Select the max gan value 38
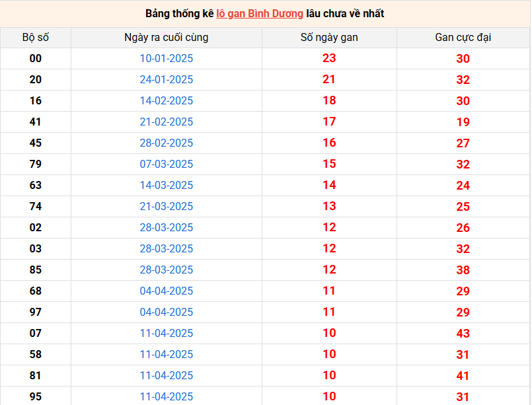The height and width of the screenshot is (405, 532). tap(463, 270)
